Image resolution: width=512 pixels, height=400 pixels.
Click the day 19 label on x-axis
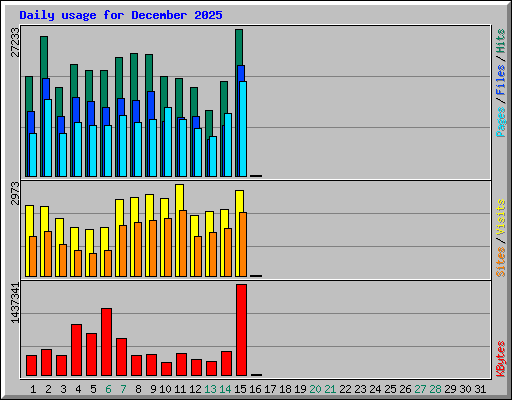pos(300,389)
